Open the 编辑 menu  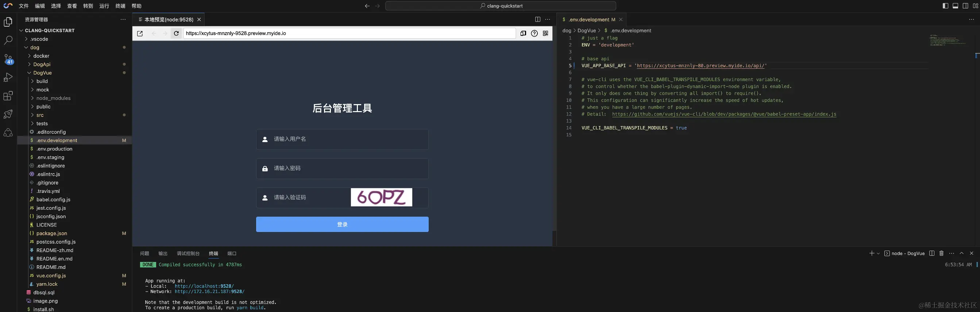39,6
